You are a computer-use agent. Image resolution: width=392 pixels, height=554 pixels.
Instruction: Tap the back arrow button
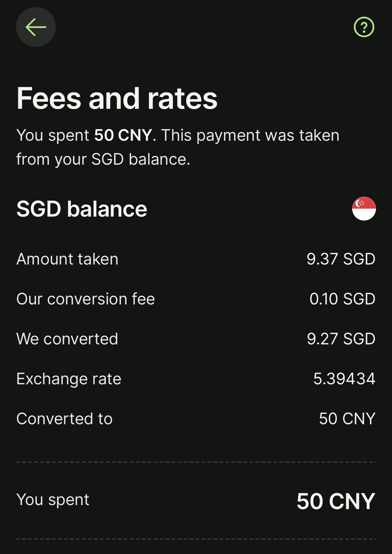point(36,27)
